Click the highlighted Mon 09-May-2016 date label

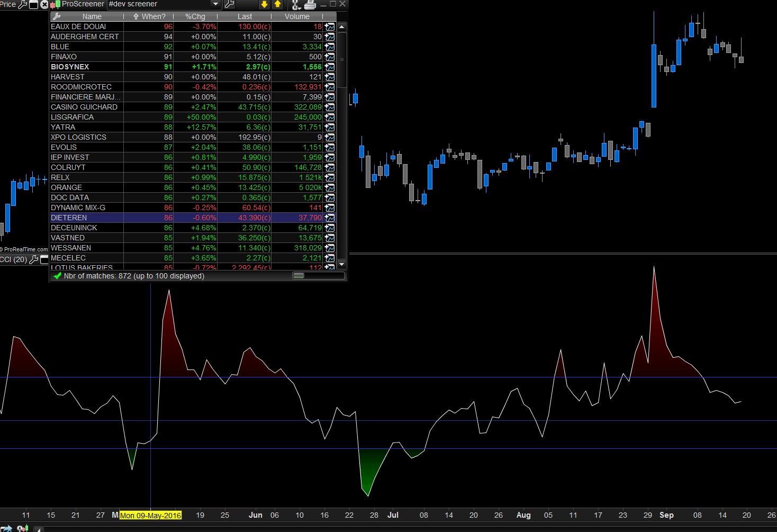[x=151, y=516]
